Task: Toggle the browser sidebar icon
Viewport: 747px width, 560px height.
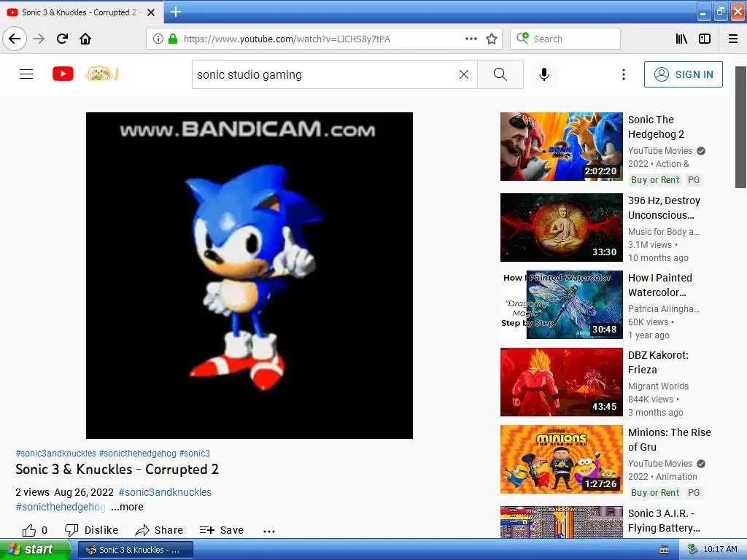Action: tap(705, 39)
